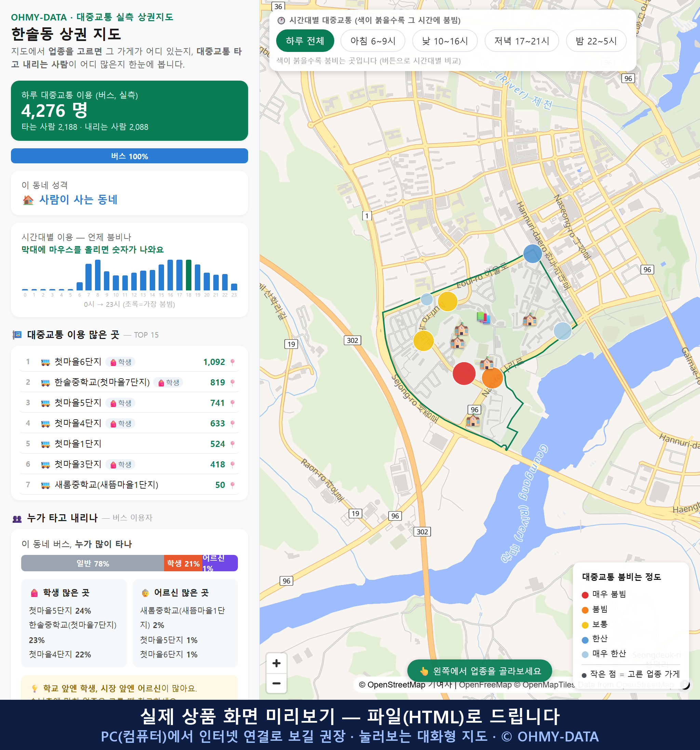The height and width of the screenshot is (750, 700).
Task: Click the pin icon in 첫마을3단지 row
Action: click(232, 464)
